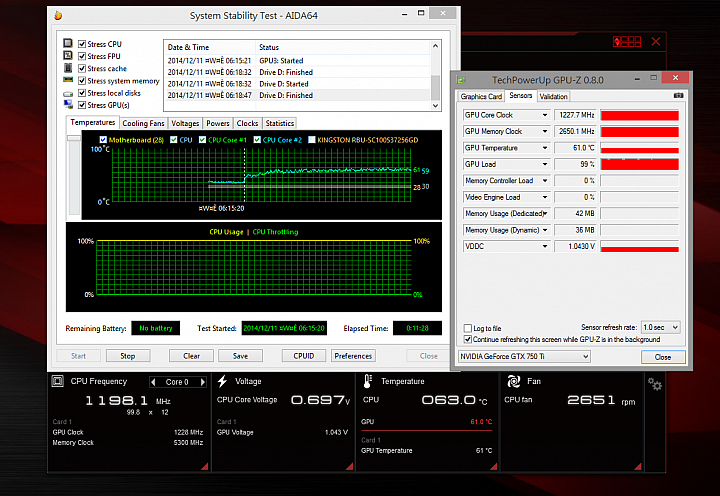720x496 pixels.
Task: Open GPU-Z Validation tab
Action: 553,96
